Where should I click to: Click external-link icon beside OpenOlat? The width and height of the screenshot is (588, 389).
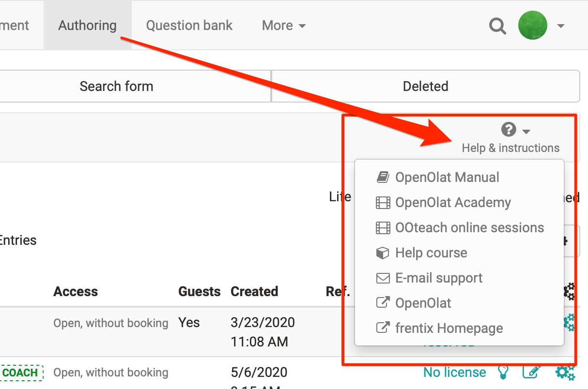click(x=383, y=303)
